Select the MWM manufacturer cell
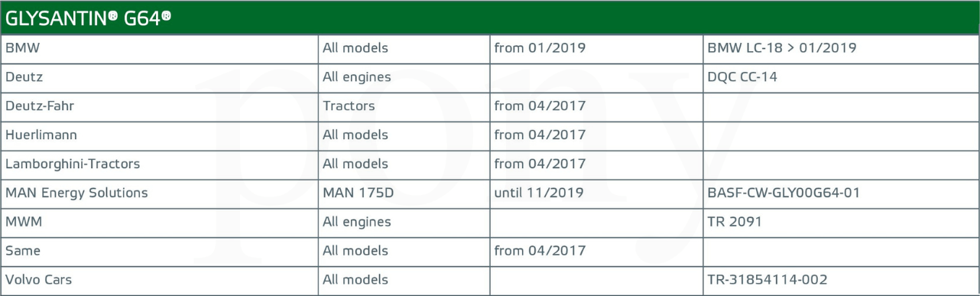The image size is (980, 296). point(159,223)
